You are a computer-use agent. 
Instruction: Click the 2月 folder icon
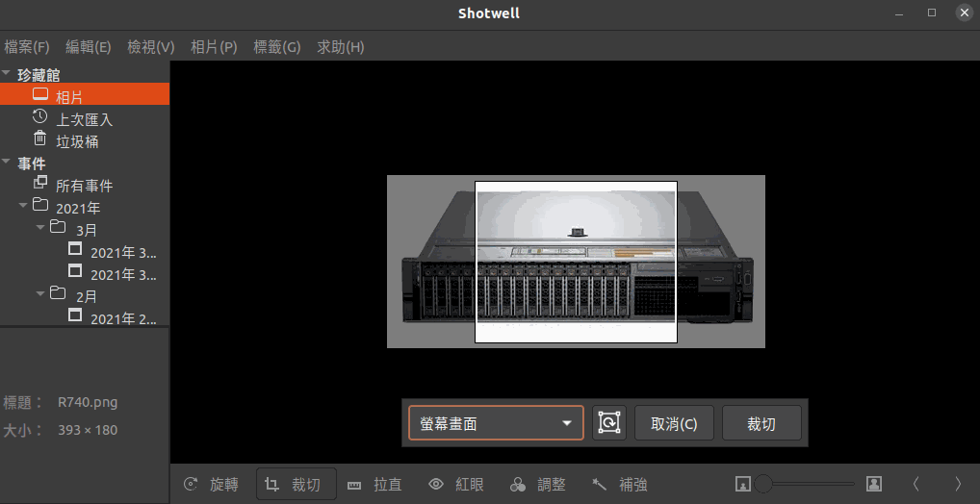(x=58, y=292)
